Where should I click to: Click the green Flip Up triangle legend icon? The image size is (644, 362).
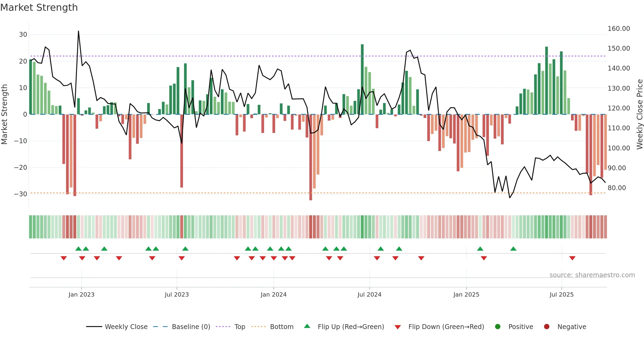(307, 326)
